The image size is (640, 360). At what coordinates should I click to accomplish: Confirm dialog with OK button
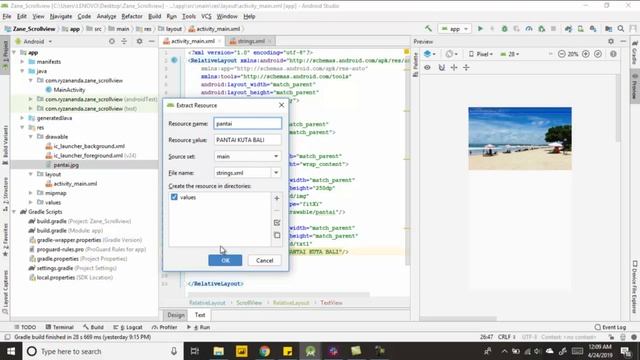tap(225, 260)
